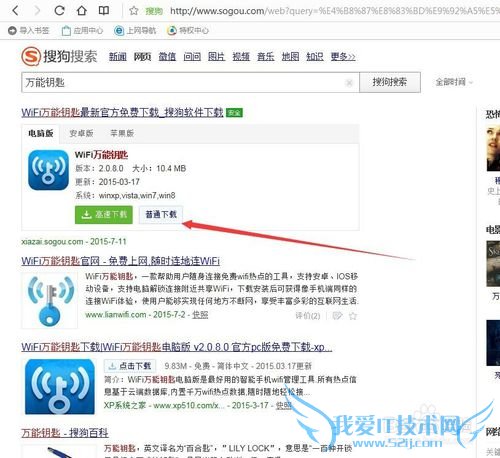Open 快照 link beside www.lianwifi.com

pyautogui.click(x=200, y=315)
